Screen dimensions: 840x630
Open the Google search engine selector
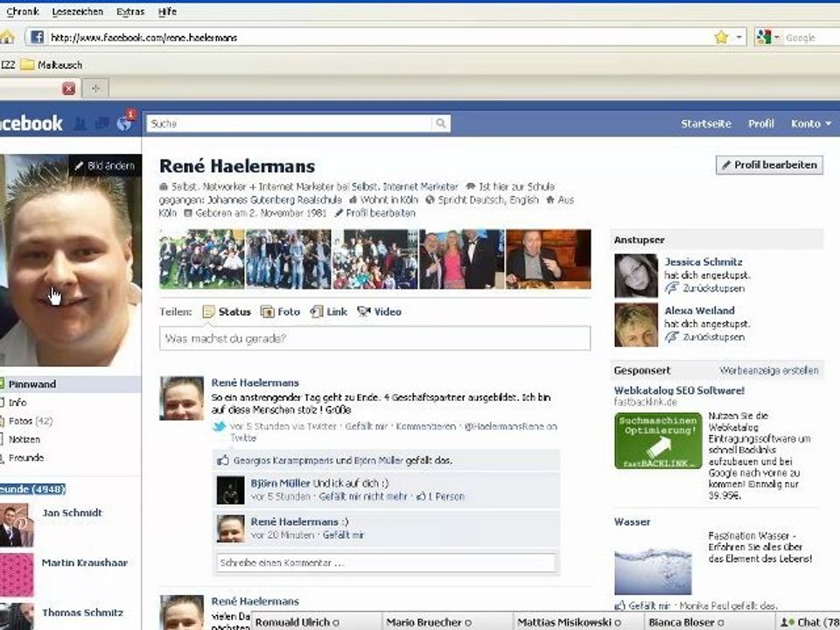click(767, 37)
